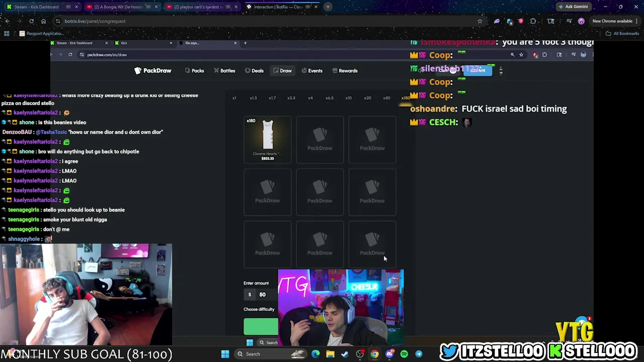Select the x1.7 multiplier
Image resolution: width=644 pixels, height=362 pixels.
(272, 98)
